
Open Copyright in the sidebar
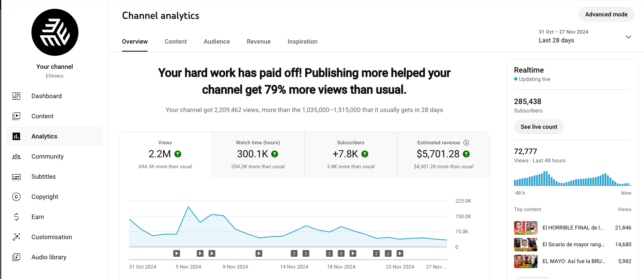coord(55,197)
